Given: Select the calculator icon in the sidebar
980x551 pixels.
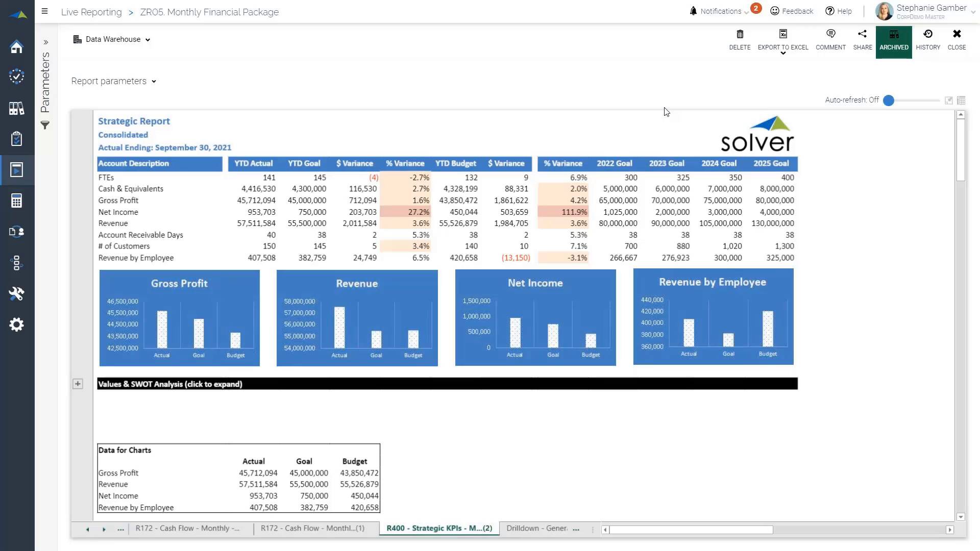Looking at the screenshot, I should pos(17,201).
